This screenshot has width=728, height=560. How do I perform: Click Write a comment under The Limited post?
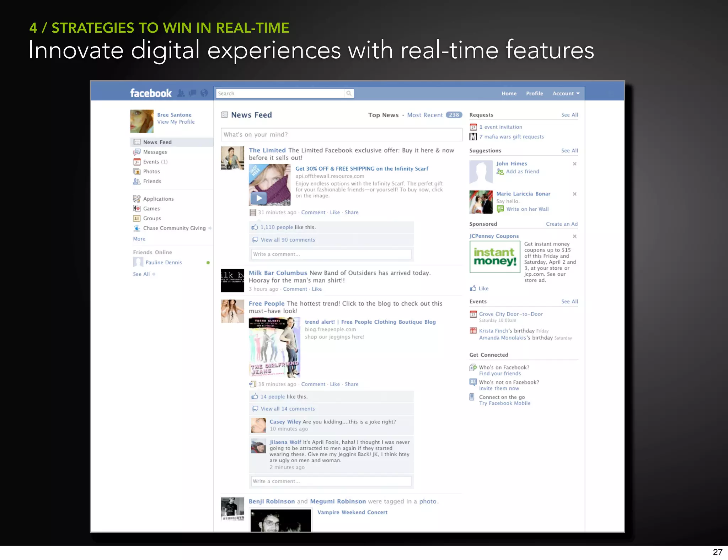tap(331, 254)
